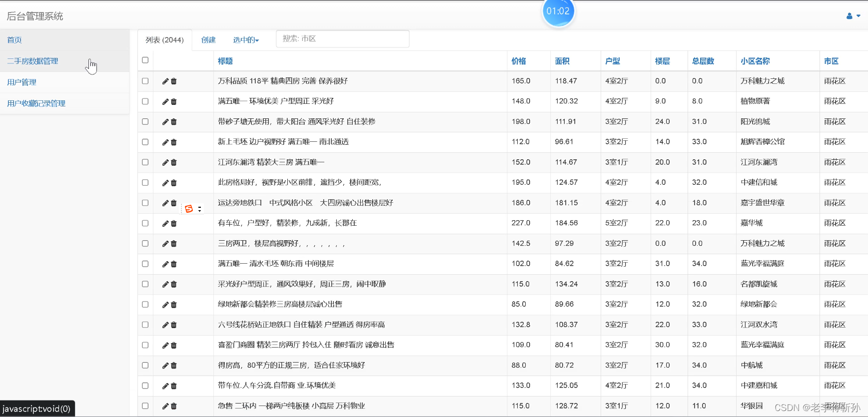This screenshot has width=868, height=417.
Task: Sort table by 楼层 column
Action: click(663, 61)
